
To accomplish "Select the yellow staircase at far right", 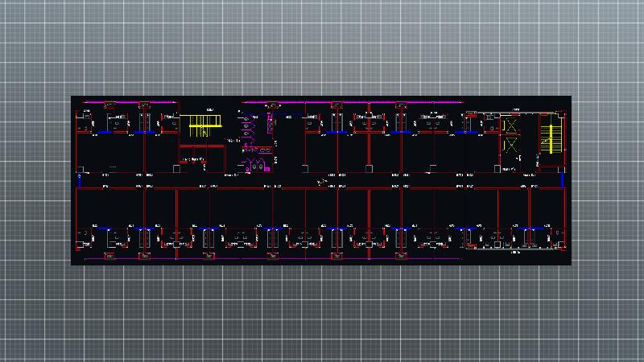I will click(551, 137).
